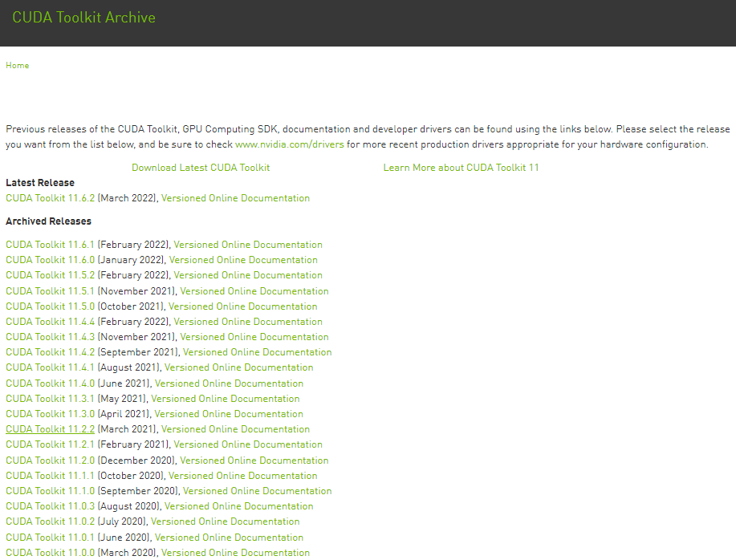Open CUDA Toolkit 11.4.1 link
This screenshot has height=560, width=736.
point(51,367)
